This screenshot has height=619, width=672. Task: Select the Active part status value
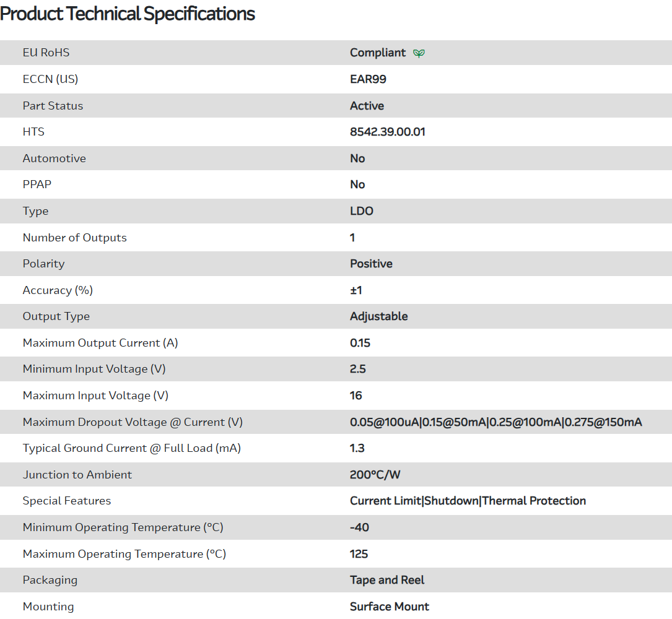pyautogui.click(x=367, y=106)
